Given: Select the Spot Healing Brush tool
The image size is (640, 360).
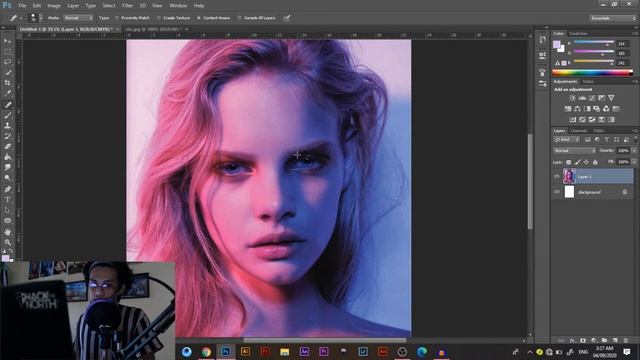Looking at the screenshot, I should point(7,105).
